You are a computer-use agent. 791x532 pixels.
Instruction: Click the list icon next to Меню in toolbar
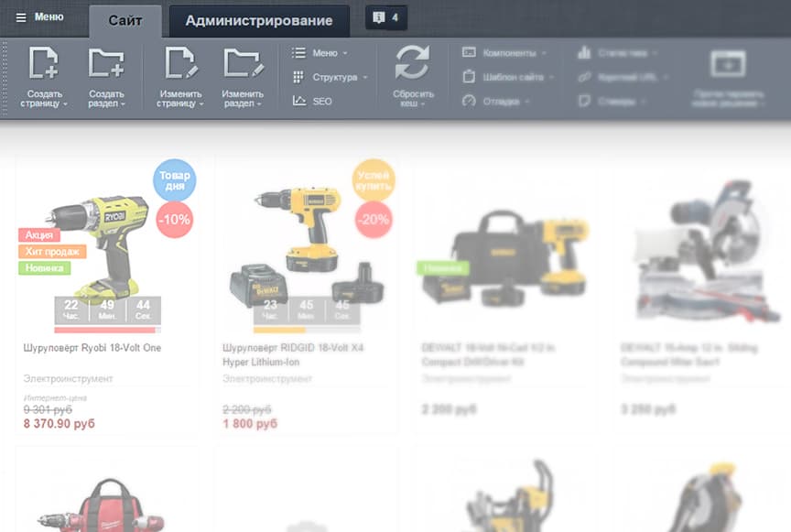point(298,52)
